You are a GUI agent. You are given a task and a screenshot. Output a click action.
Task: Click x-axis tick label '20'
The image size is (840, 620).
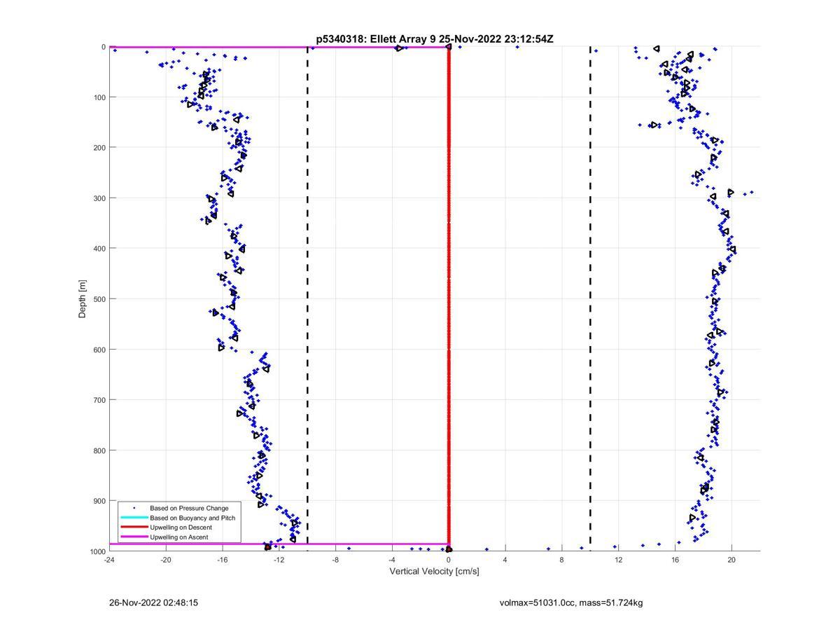tap(731, 560)
